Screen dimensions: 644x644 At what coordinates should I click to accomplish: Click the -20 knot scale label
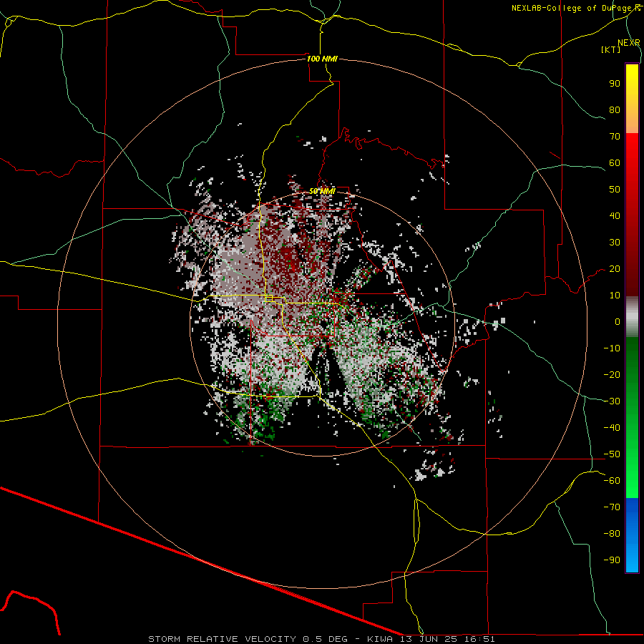pos(612,374)
